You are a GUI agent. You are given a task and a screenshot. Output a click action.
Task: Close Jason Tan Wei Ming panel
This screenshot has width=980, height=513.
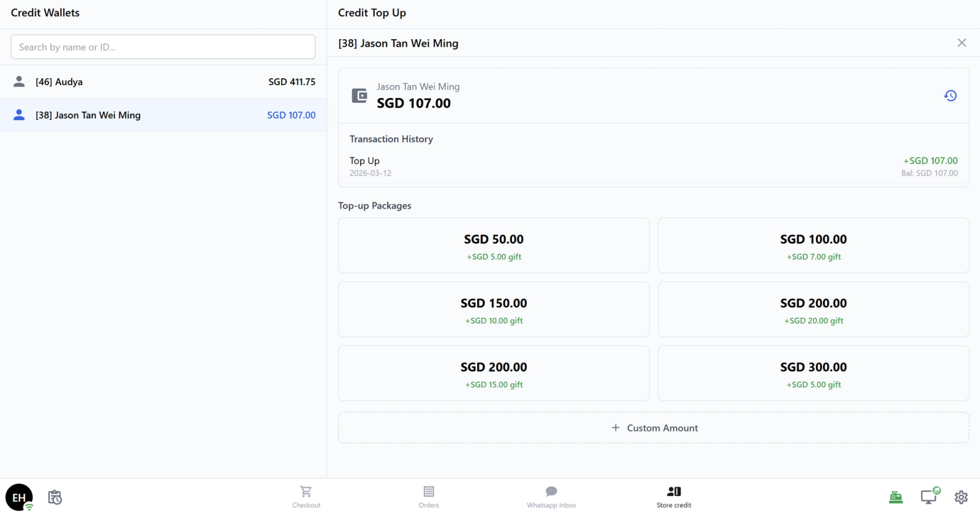tap(962, 43)
